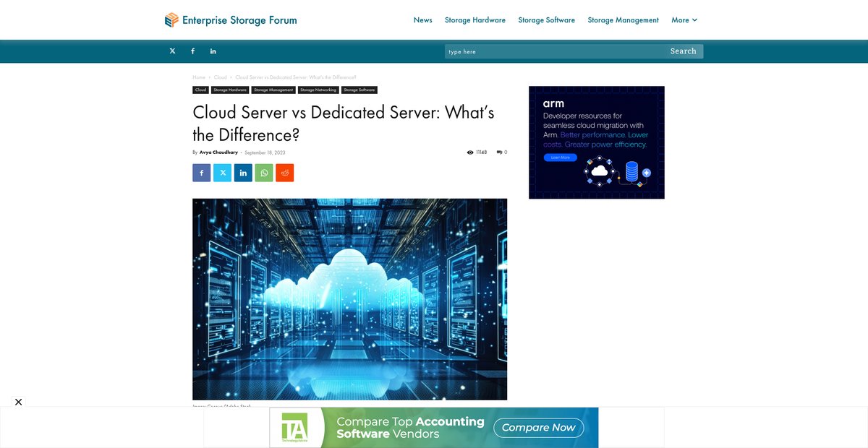Open the cloud server room article image
Viewport: 868px width, 448px height.
[349, 299]
